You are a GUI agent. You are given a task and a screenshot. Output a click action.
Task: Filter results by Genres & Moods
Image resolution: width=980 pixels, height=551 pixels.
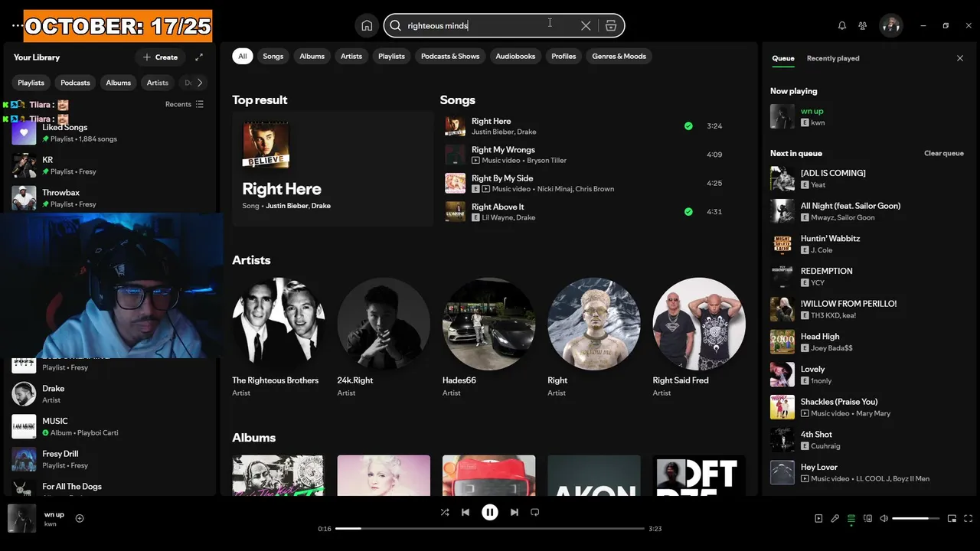tap(619, 56)
